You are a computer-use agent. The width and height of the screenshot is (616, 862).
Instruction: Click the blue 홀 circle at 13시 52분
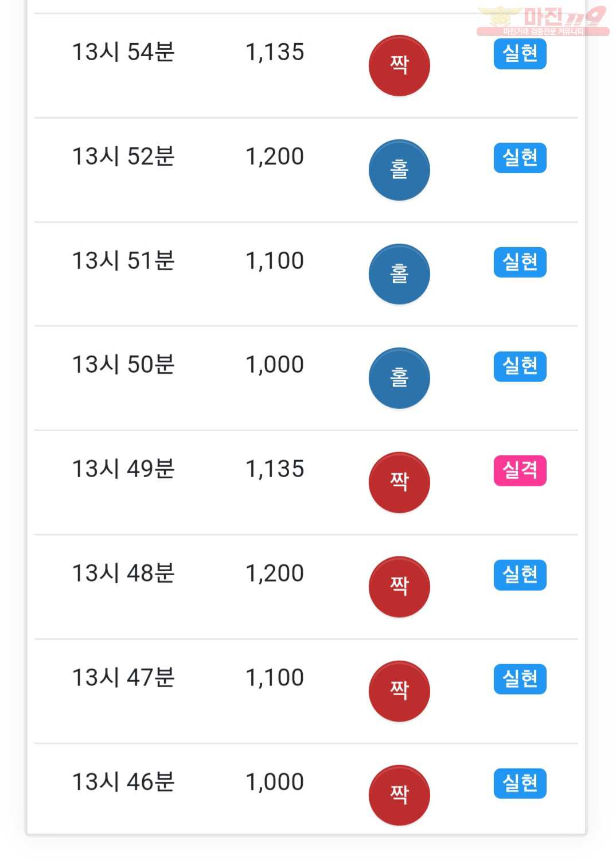click(x=399, y=170)
